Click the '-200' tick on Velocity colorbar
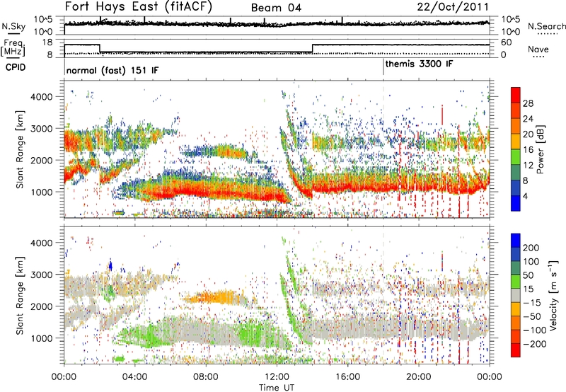The image size is (566, 392). 535,344
